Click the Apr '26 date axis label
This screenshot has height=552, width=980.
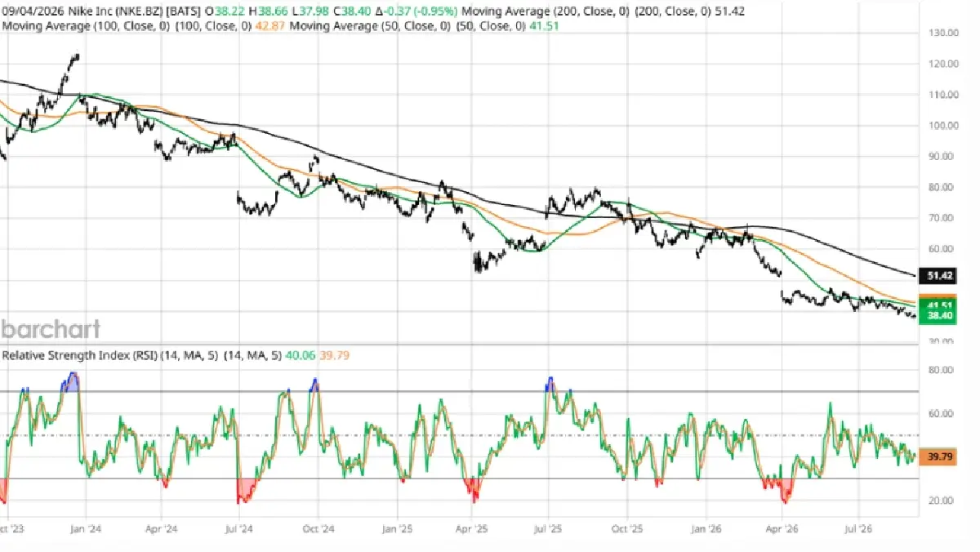[782, 528]
